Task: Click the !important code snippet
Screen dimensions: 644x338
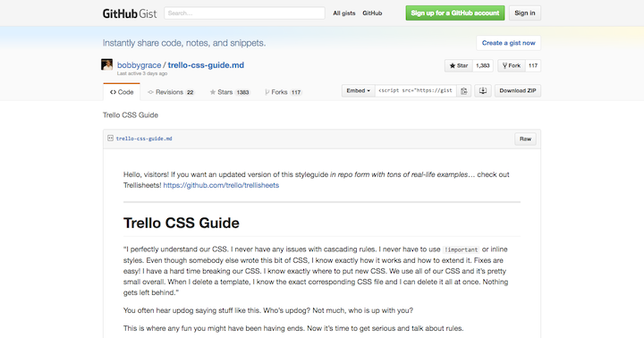Action: point(462,249)
